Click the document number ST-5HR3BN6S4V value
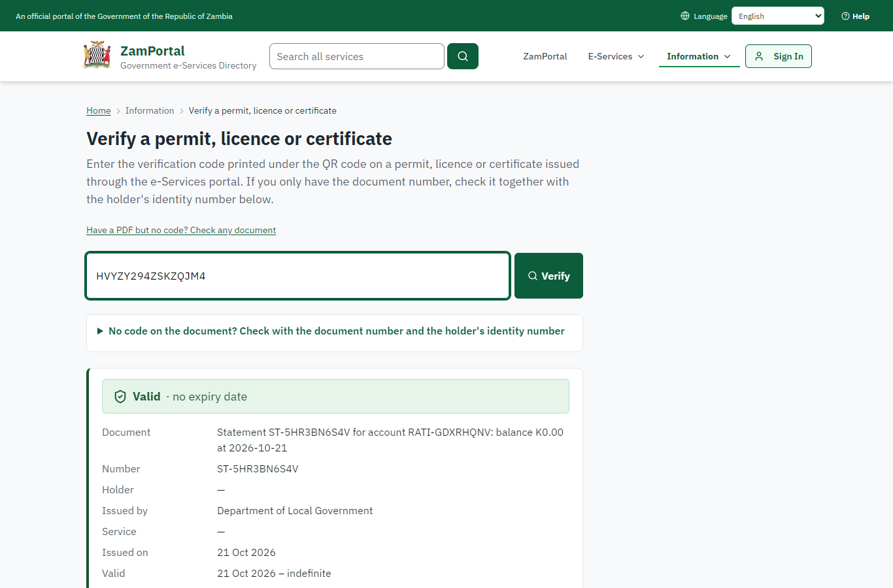893x588 pixels. tap(258, 469)
